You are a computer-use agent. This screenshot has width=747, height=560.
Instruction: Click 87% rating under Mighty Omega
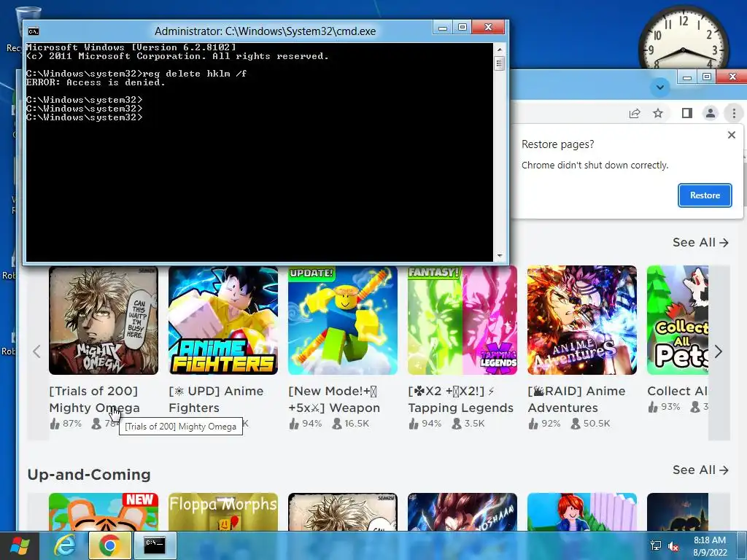(x=66, y=424)
